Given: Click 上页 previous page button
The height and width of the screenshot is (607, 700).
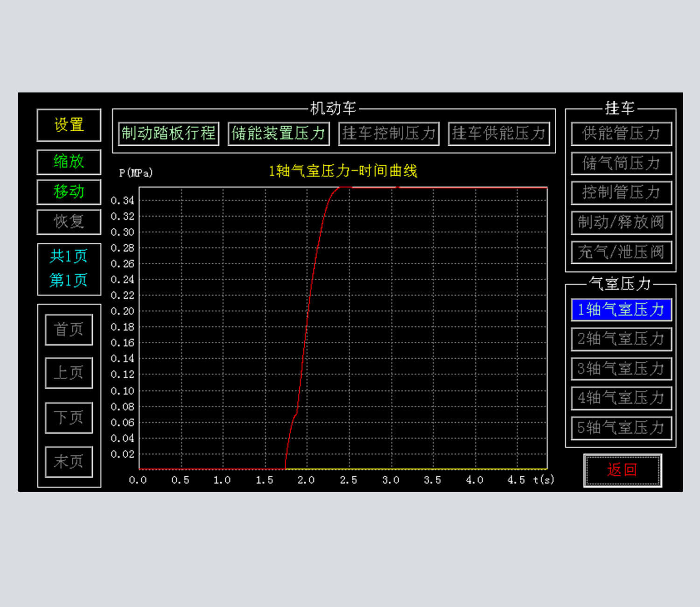Looking at the screenshot, I should (69, 373).
